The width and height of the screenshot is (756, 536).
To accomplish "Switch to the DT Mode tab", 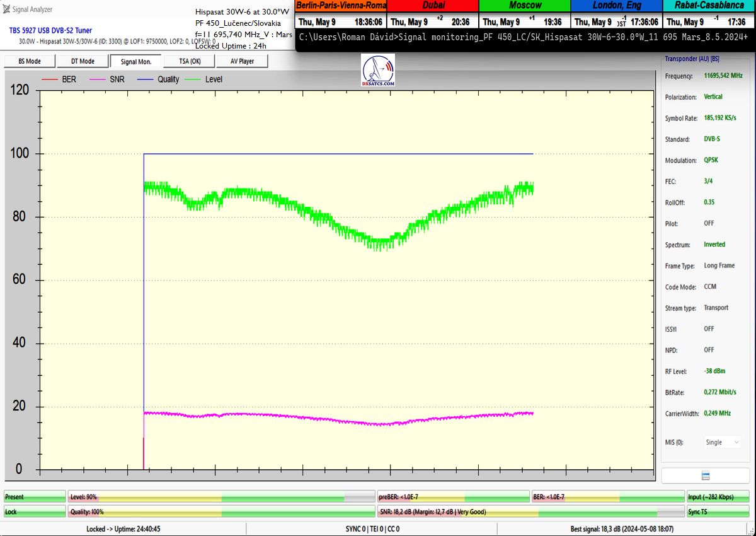I will [82, 61].
